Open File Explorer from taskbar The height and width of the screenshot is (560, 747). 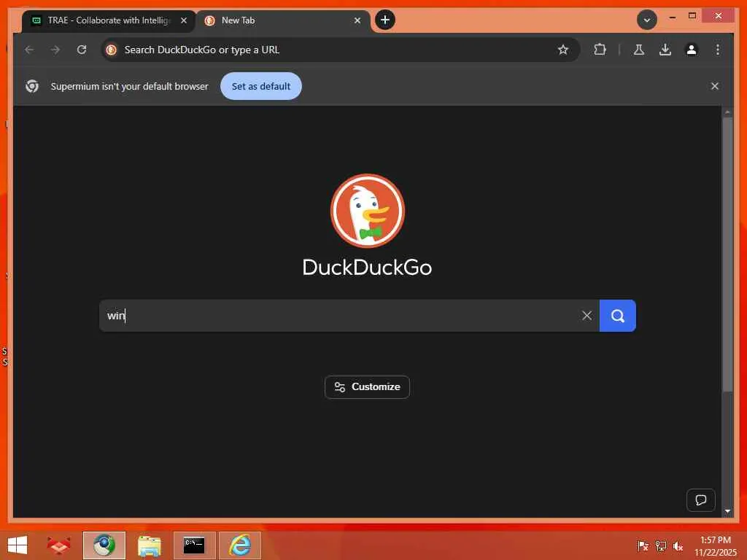coord(149,545)
